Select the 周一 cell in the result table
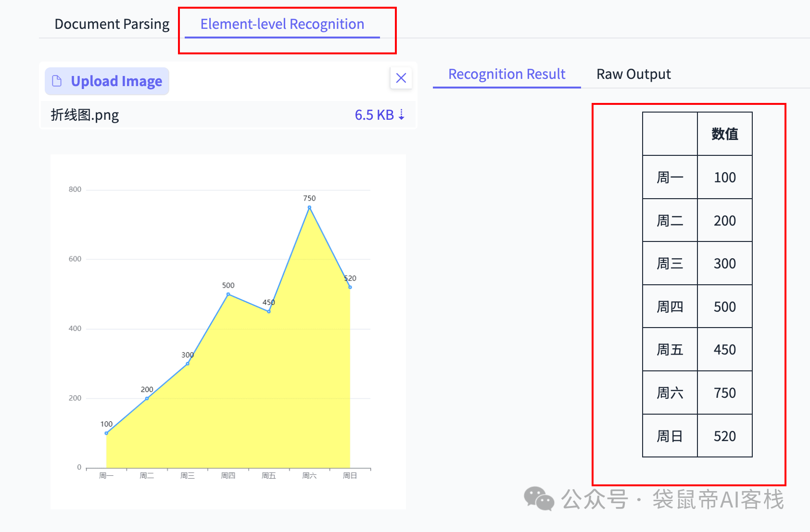Viewport: 810px width, 532px height. coord(670,177)
